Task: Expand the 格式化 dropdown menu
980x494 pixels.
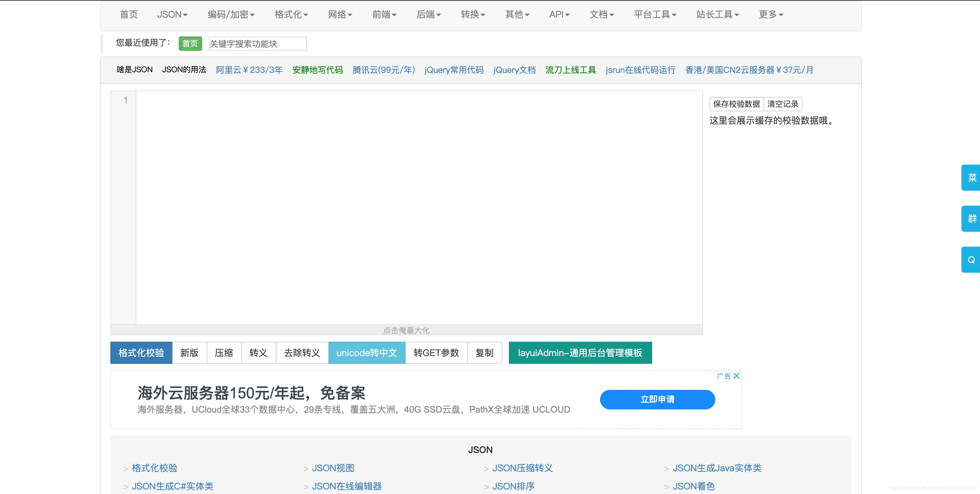Action: (x=291, y=14)
